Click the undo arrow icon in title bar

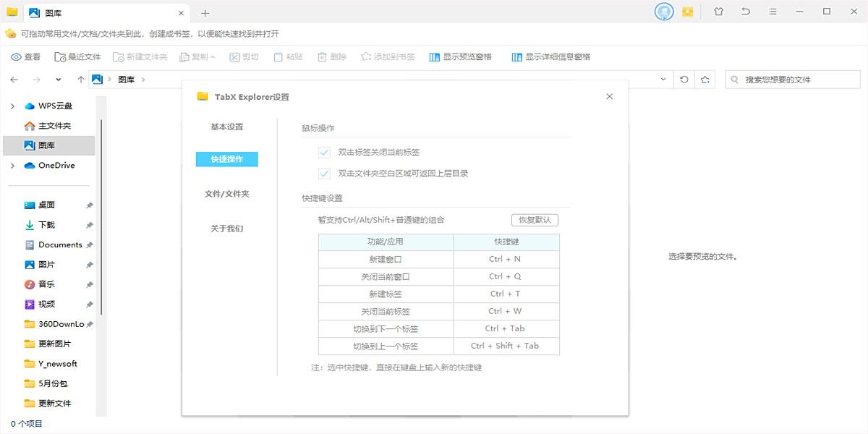click(746, 12)
